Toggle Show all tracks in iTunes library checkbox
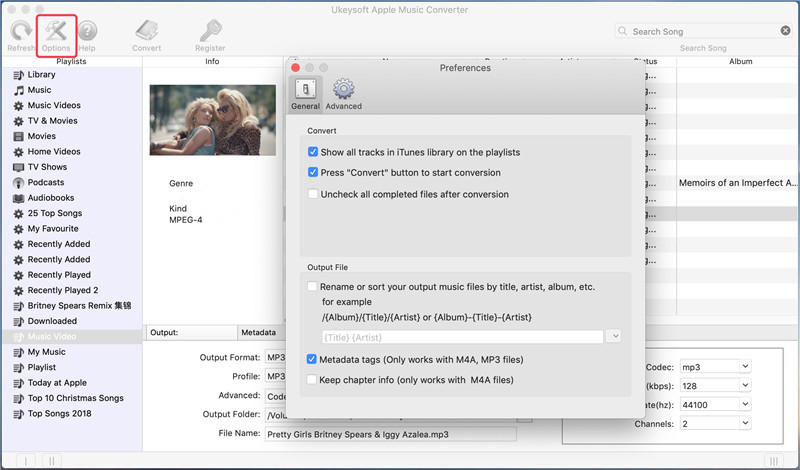The width and height of the screenshot is (800, 470). (x=313, y=152)
